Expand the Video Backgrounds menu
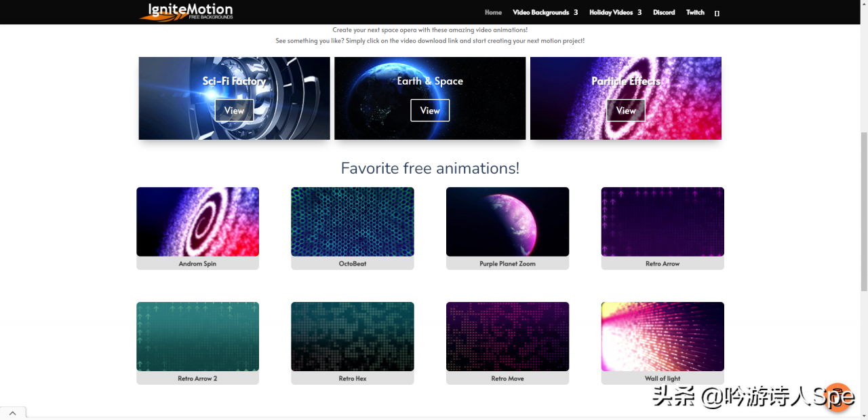 545,12
